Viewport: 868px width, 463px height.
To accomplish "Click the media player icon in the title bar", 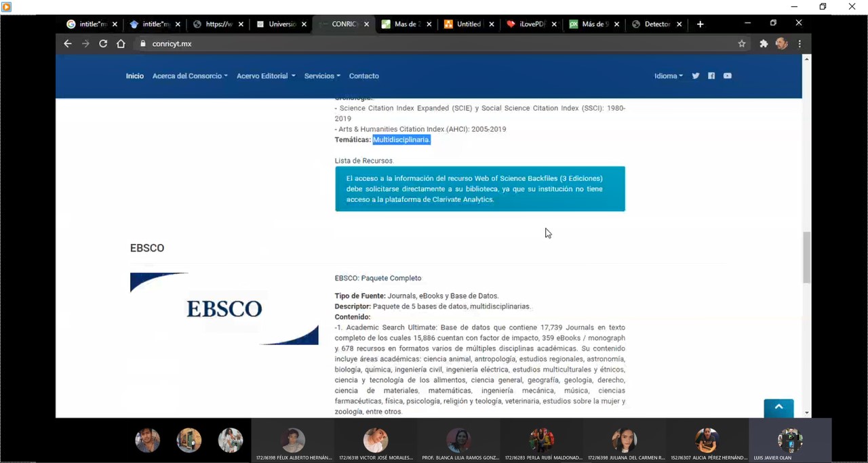I will 7,7.
